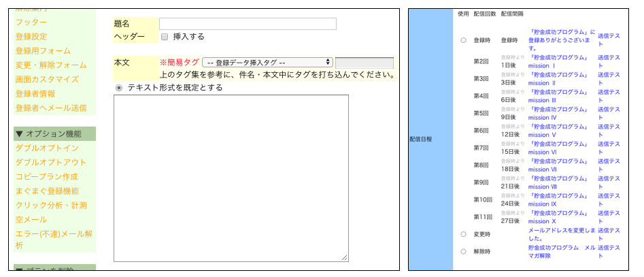The width and height of the screenshot is (644, 277).
Task: Open the mission Ⅴ mail link
Action: [x=558, y=131]
